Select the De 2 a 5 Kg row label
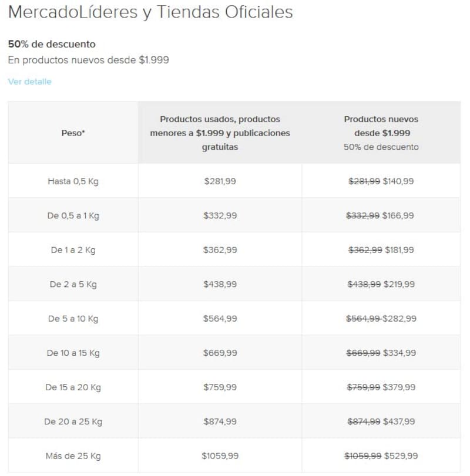The width and height of the screenshot is (470, 476). [x=73, y=284]
